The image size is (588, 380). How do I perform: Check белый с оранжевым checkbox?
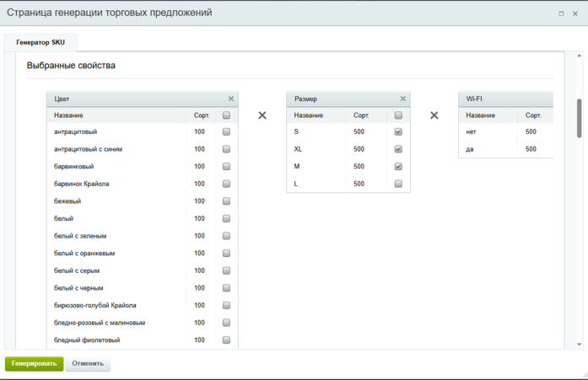tap(226, 253)
